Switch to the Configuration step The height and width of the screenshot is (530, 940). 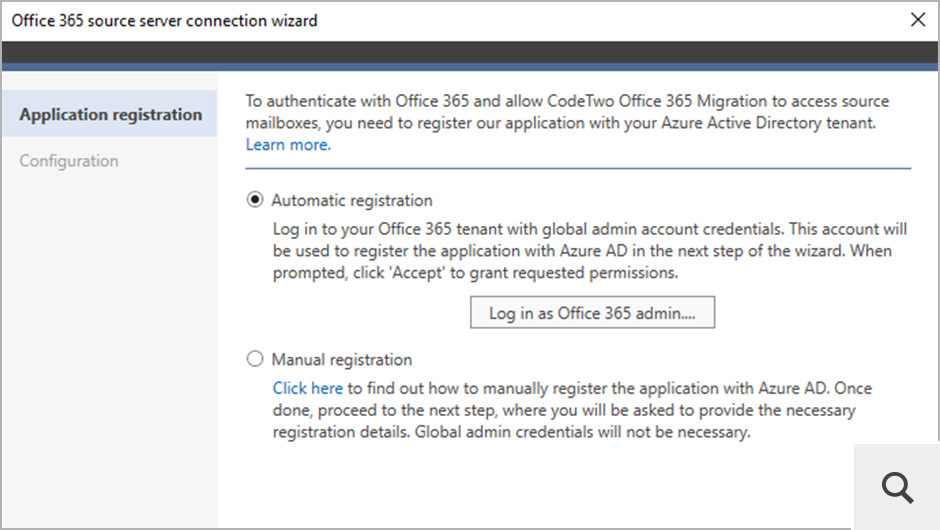click(69, 161)
